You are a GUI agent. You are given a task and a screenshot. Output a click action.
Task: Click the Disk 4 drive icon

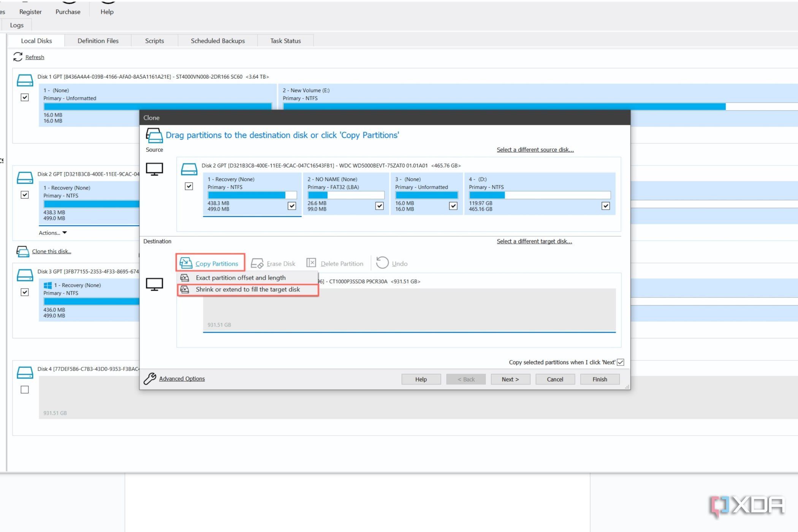coord(25,372)
